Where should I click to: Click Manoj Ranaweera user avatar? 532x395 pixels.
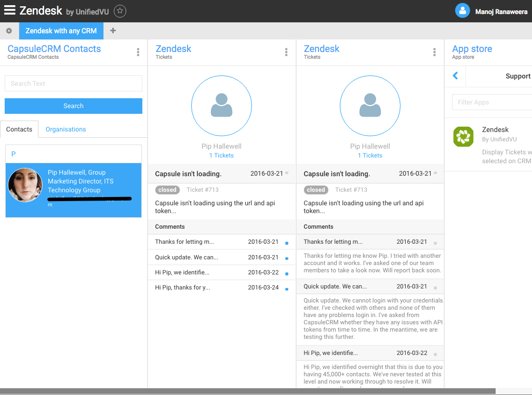click(x=462, y=11)
